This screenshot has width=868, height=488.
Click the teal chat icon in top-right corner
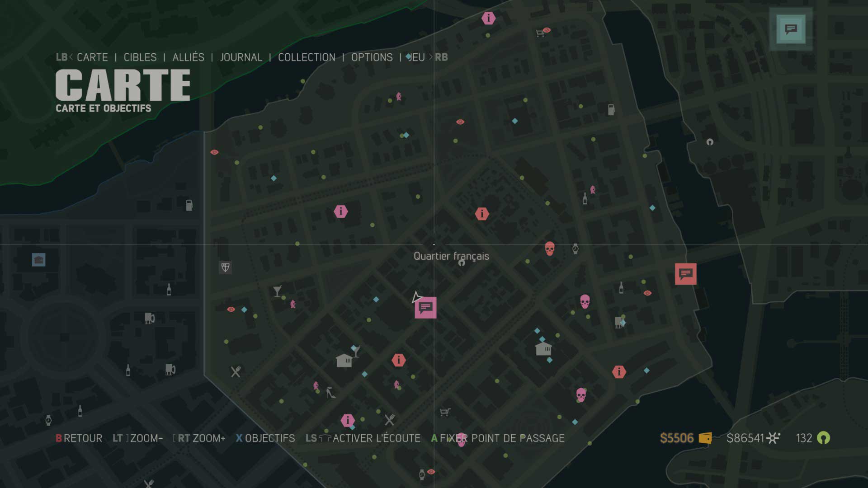(791, 30)
